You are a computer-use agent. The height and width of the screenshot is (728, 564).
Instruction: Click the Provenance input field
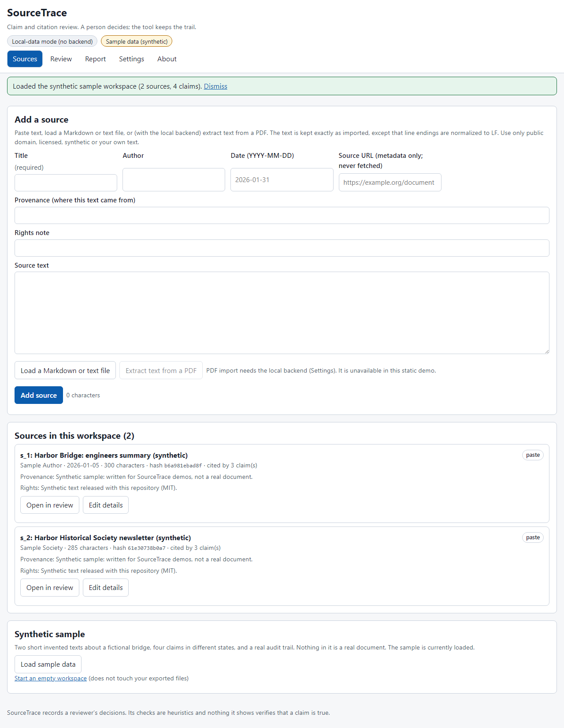(282, 215)
